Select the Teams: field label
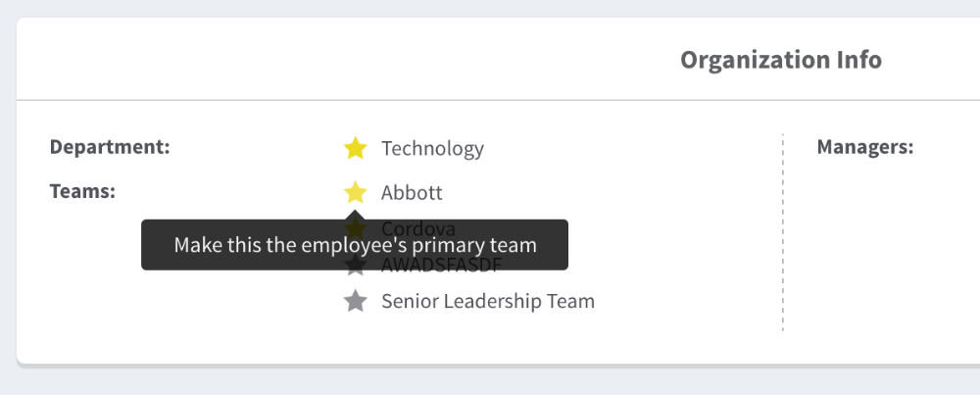The image size is (980, 395). coord(82,190)
